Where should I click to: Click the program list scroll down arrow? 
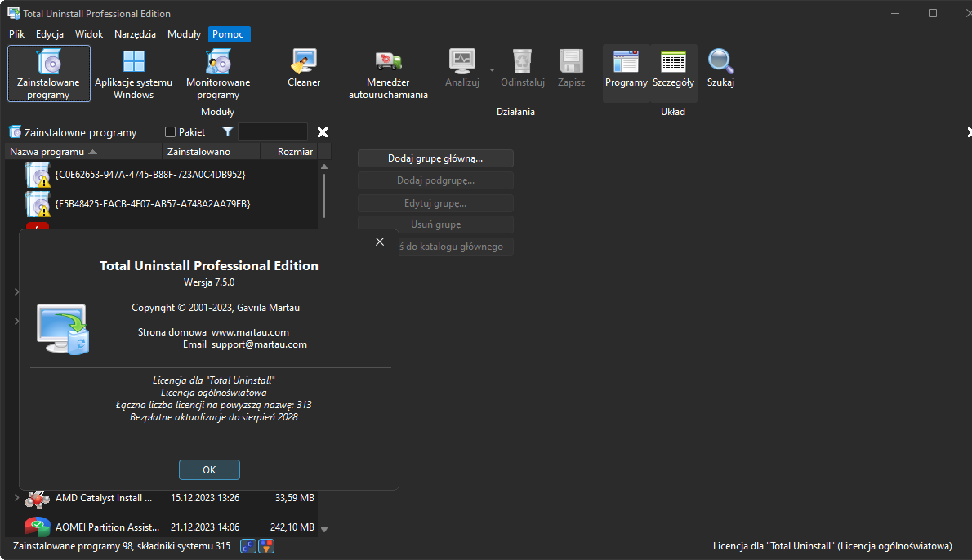point(323,530)
